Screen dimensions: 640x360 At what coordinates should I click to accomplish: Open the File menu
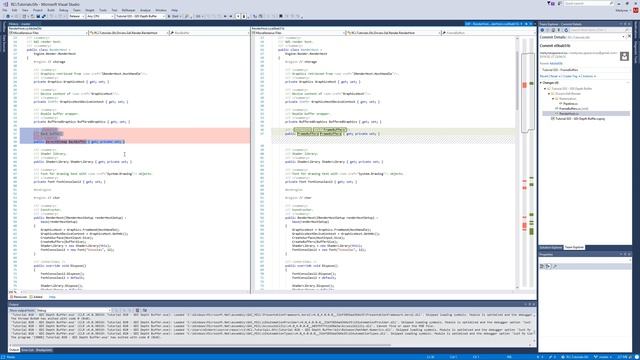[5, 10]
